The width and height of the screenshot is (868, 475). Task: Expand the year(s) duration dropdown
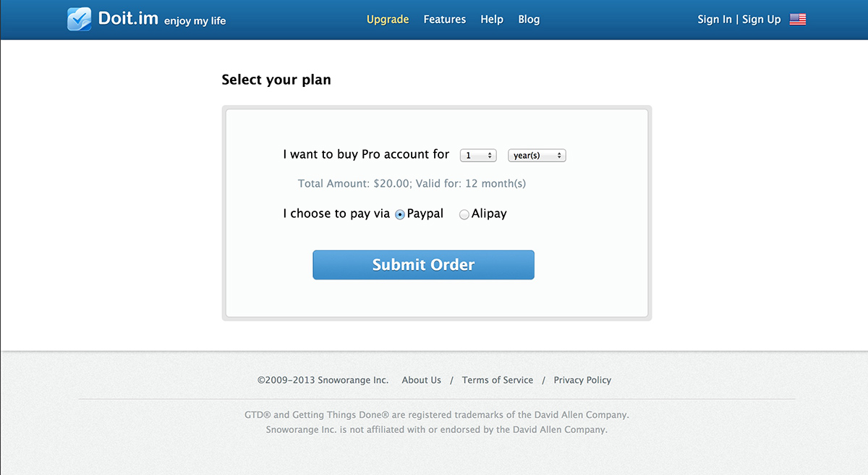pos(537,155)
